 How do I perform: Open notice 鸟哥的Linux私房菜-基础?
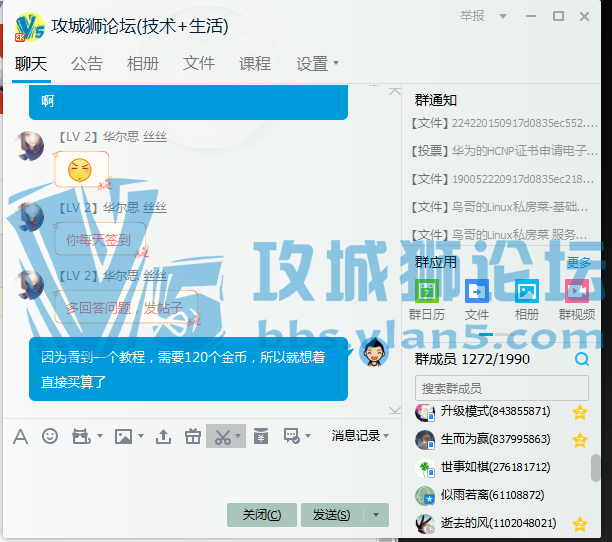tap(500, 207)
